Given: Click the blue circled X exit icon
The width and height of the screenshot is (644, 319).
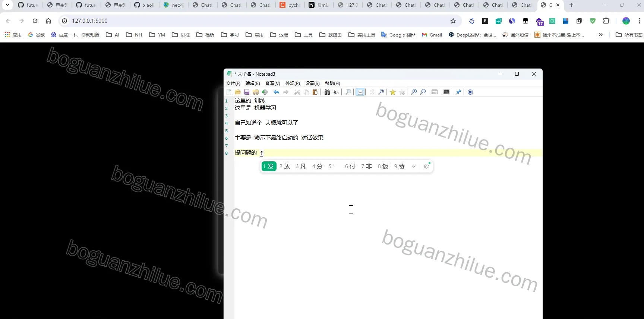Looking at the screenshot, I should pos(470,92).
